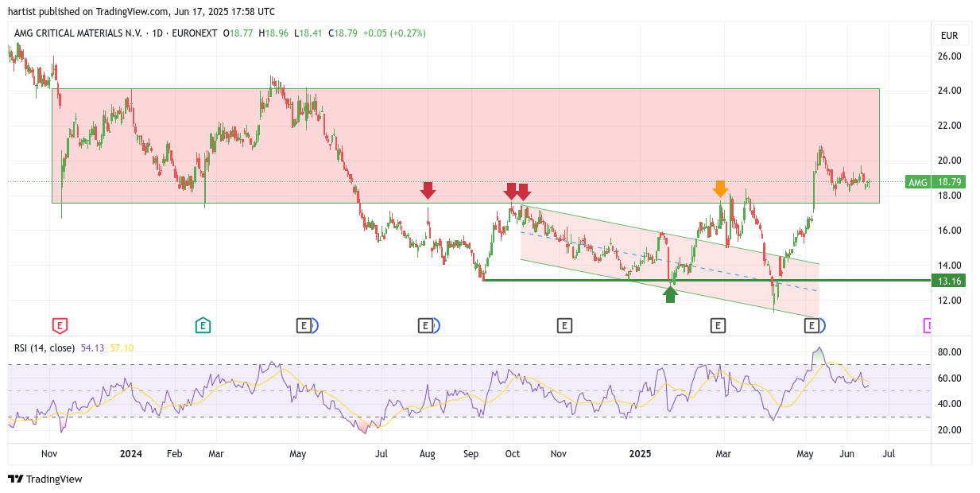Click the AMG CRITICAL MATERIALS N.V. title

[x=78, y=33]
